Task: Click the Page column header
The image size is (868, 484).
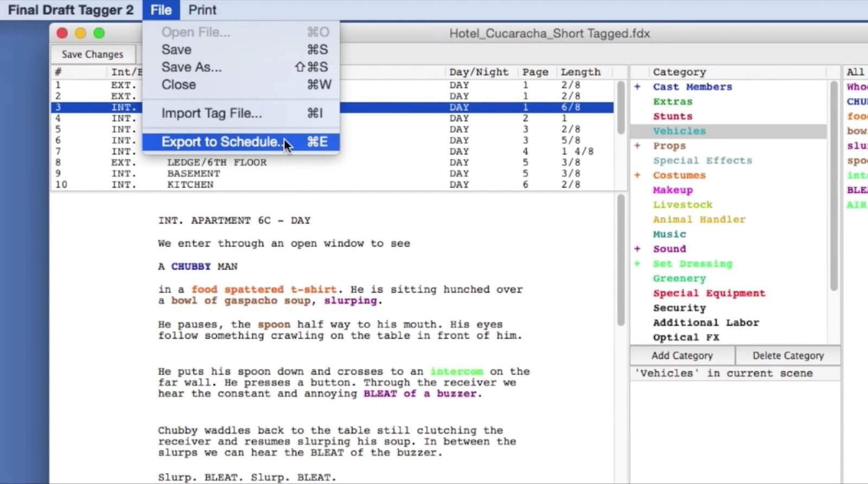Action: pyautogui.click(x=535, y=72)
